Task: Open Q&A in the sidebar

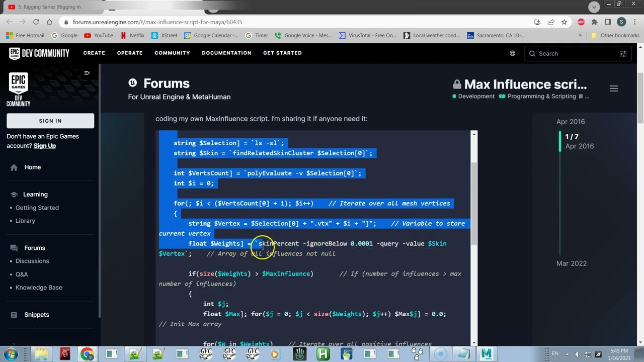Action: (x=22, y=274)
